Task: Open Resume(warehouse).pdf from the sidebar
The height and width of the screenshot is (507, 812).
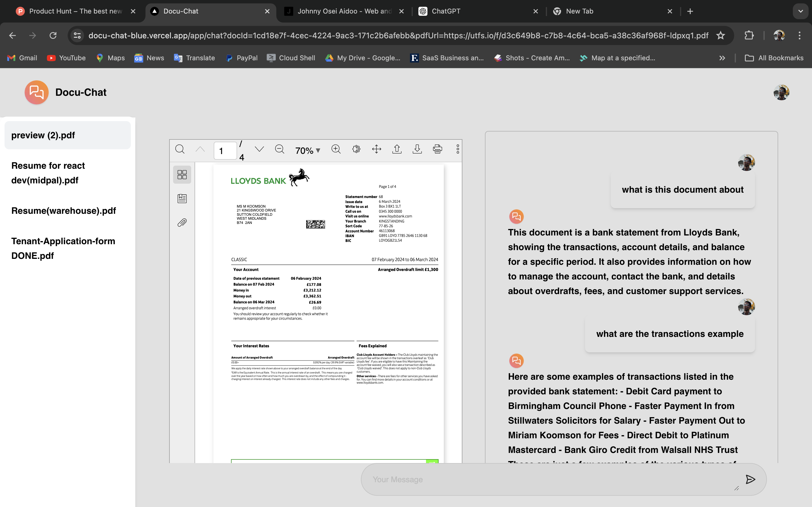Action: click(x=64, y=211)
